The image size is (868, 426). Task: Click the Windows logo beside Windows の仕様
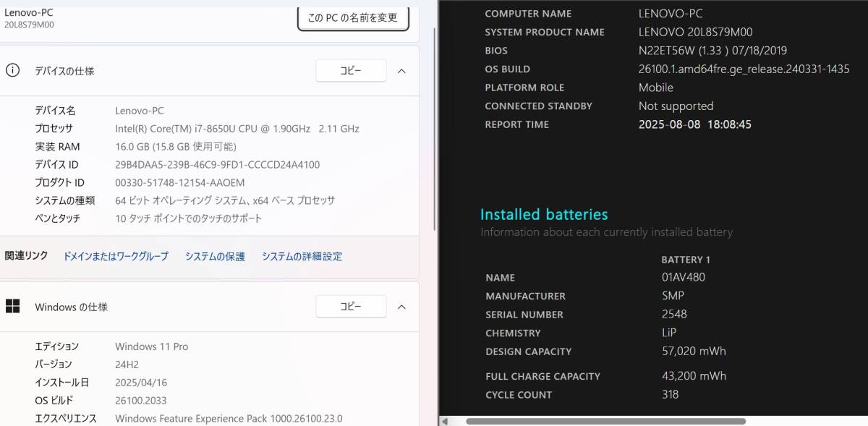pos(12,307)
